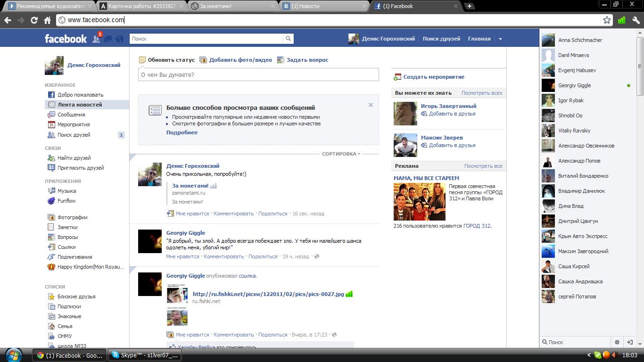Viewport: 644px width, 362px height.
Task: Open friend requests icon in Facebook header
Action: point(96,39)
